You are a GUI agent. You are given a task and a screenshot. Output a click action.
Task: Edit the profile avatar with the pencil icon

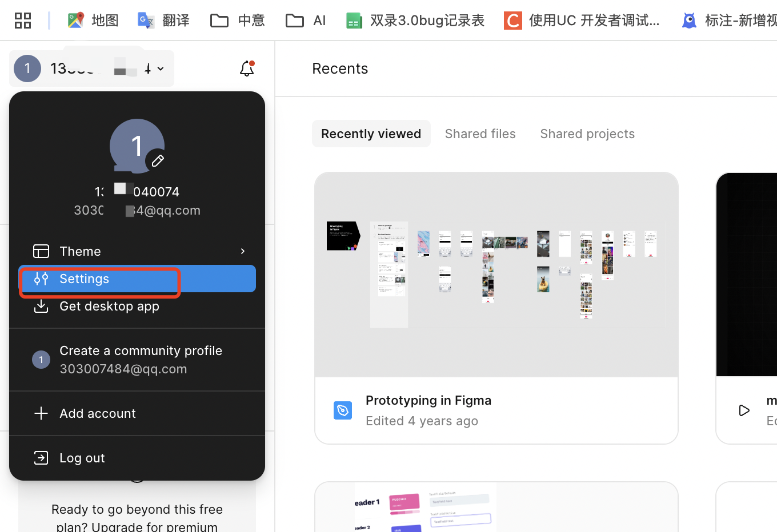[158, 161]
